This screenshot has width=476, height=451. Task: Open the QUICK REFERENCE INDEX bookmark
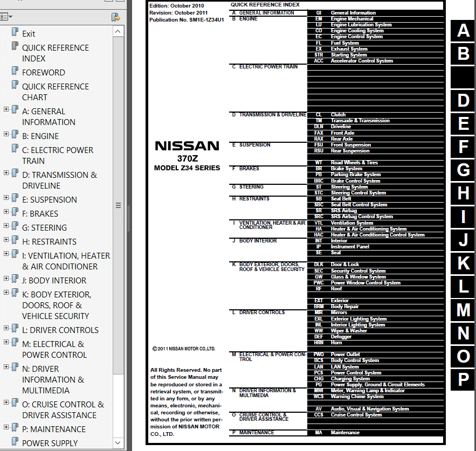click(56, 53)
